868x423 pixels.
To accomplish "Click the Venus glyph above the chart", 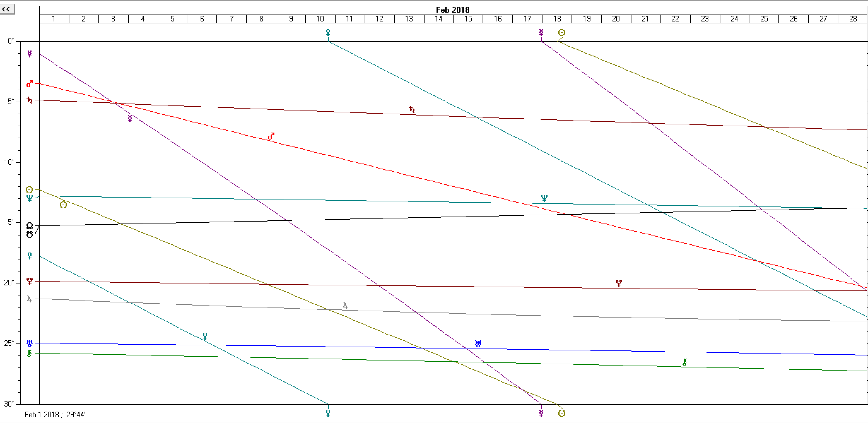I will (x=328, y=33).
